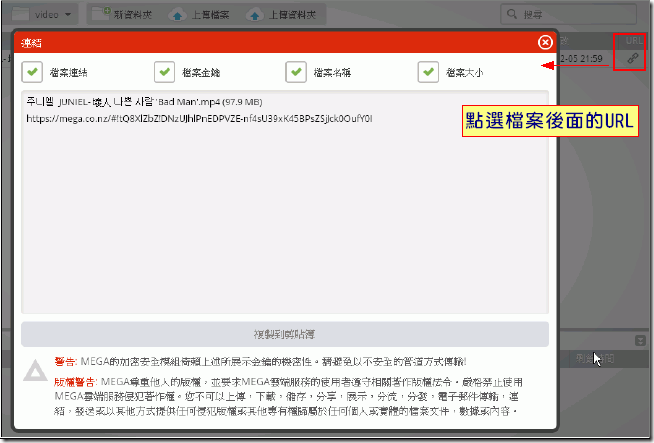Click the 上傳檔案 toolbar button
The image size is (654, 443).
(201, 14)
